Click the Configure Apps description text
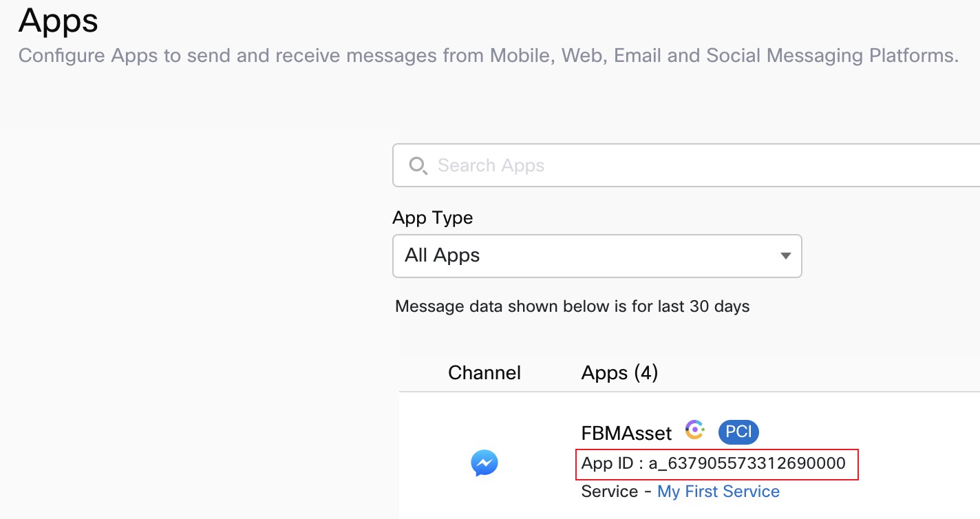This screenshot has height=519, width=980. pyautogui.click(x=489, y=56)
